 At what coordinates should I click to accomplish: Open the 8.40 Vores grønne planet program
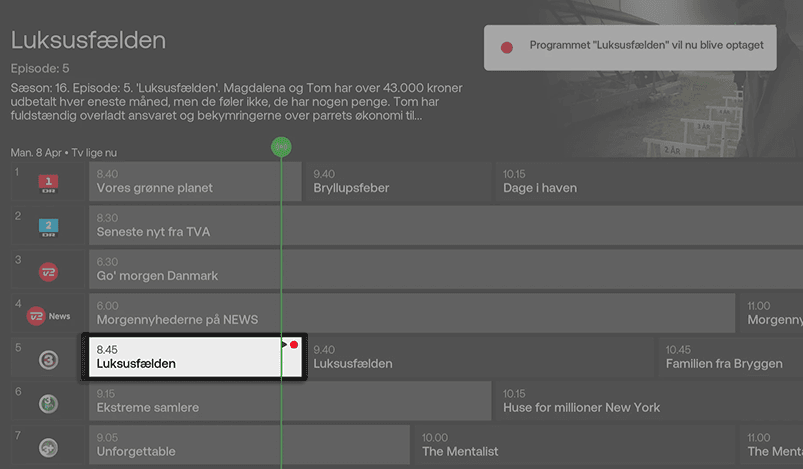(x=195, y=181)
